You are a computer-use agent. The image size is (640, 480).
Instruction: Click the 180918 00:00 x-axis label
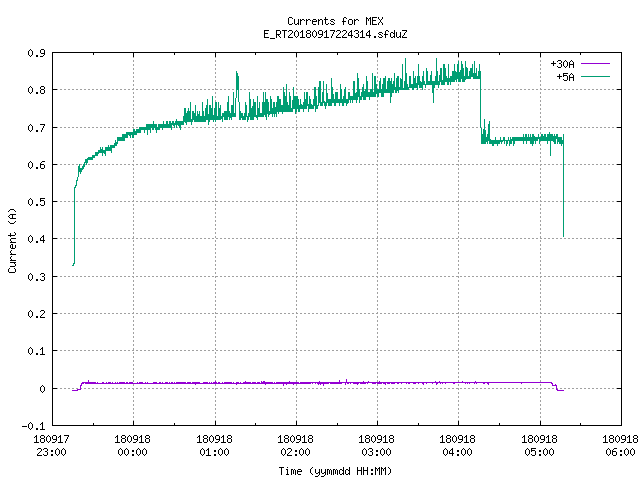(x=132, y=446)
